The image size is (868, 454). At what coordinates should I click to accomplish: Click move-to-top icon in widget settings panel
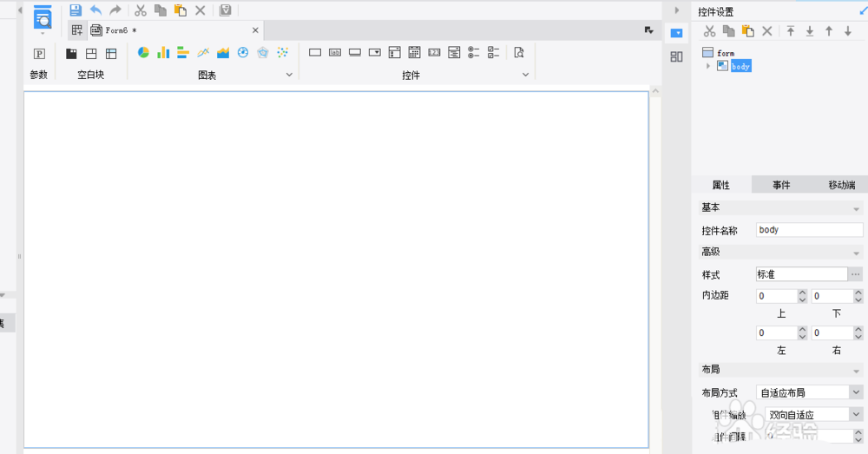point(791,31)
